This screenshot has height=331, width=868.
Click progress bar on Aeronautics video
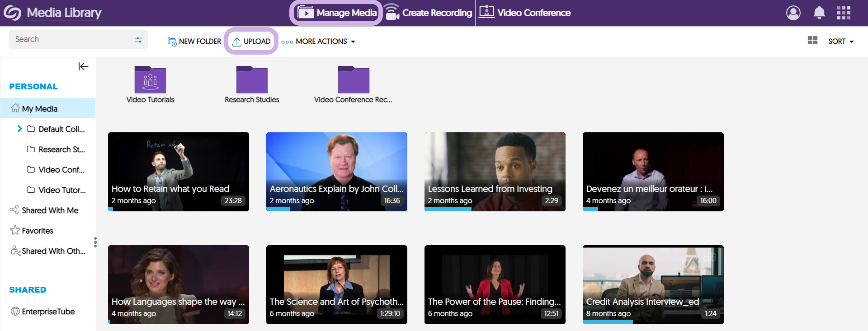pyautogui.click(x=278, y=209)
